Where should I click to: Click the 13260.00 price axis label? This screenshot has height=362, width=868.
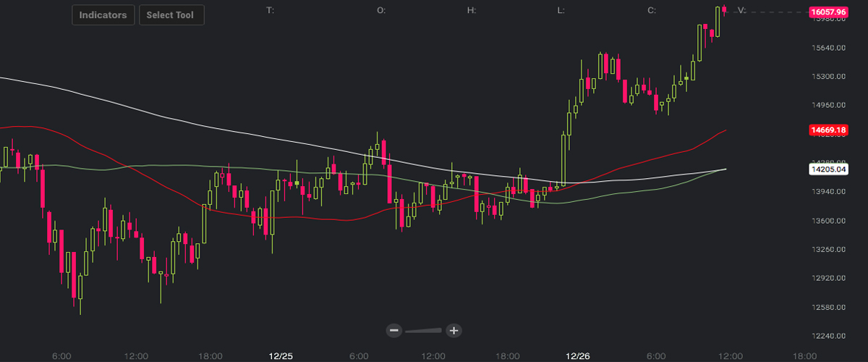point(828,249)
